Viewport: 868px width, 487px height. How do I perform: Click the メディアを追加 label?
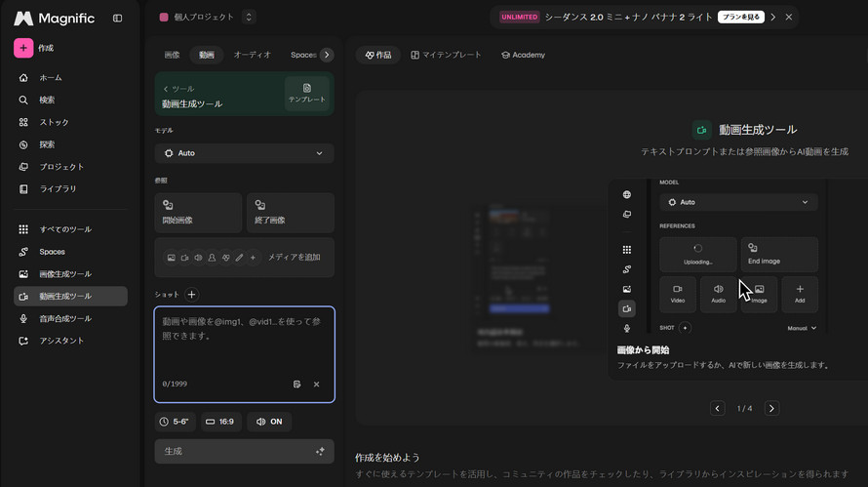point(294,258)
